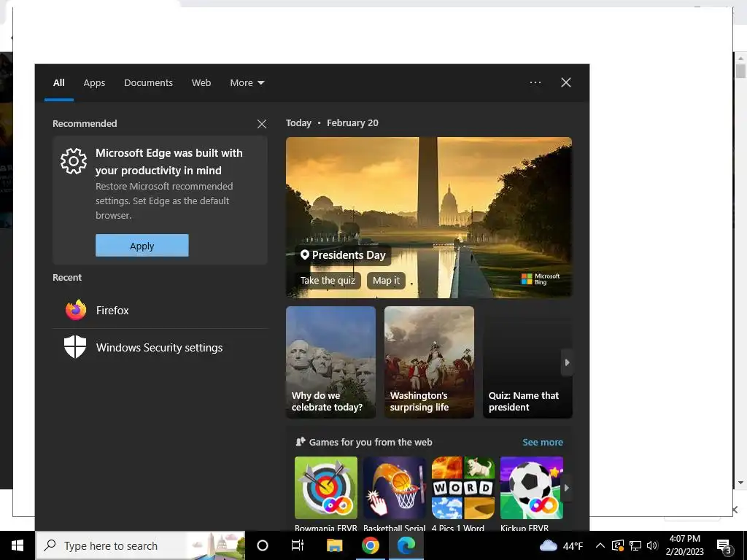Open Microsoft Edge from the taskbar

coord(406,545)
